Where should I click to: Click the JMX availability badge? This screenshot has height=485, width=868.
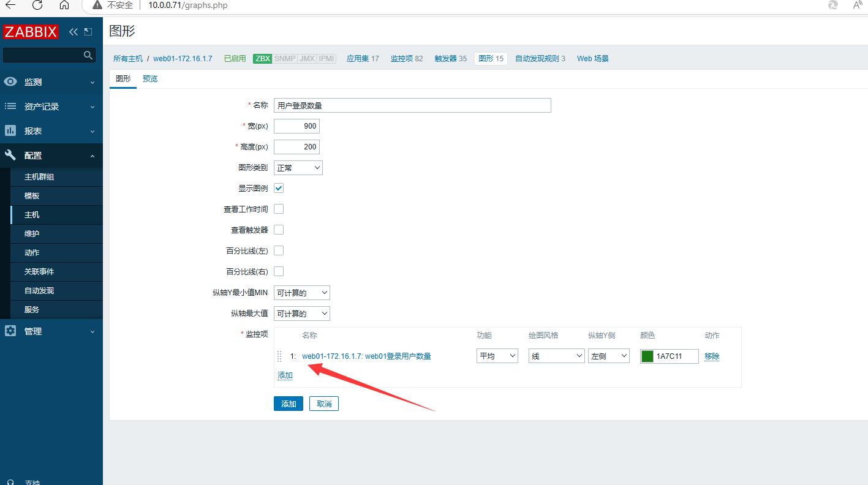[307, 59]
